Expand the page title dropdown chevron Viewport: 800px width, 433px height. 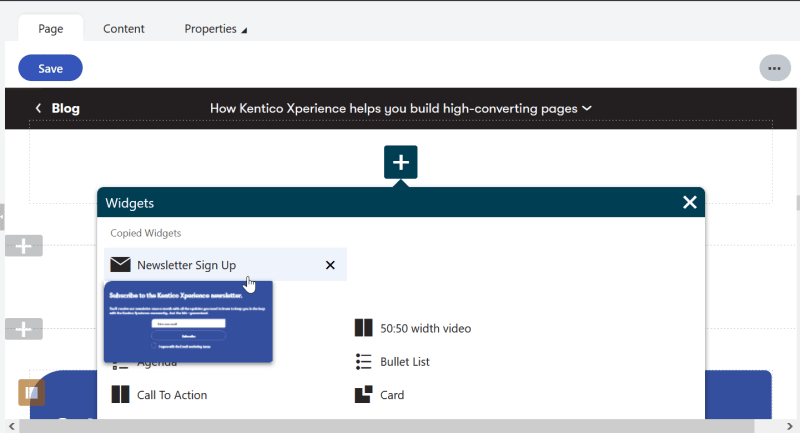click(x=587, y=108)
